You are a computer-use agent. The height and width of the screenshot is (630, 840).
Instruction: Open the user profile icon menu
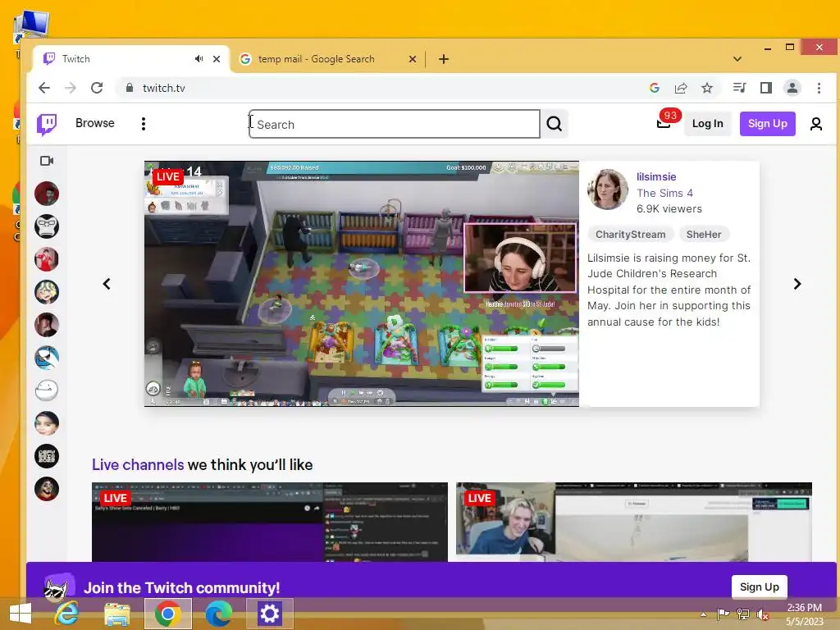816,125
